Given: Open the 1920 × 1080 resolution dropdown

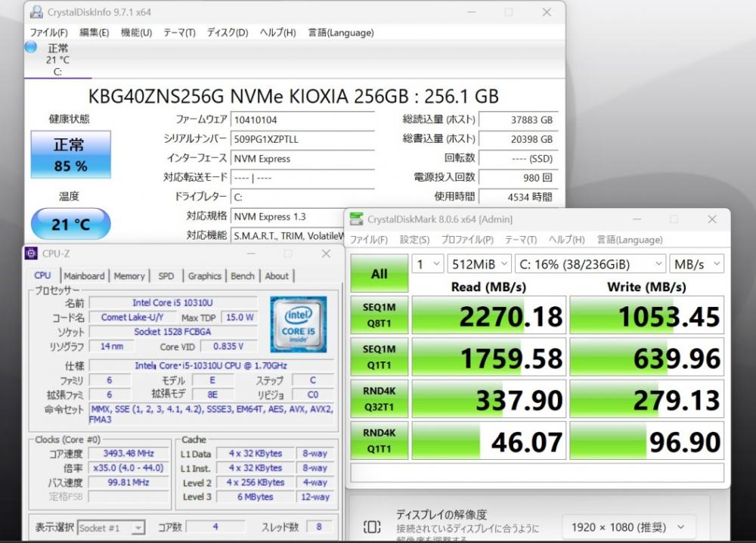Looking at the screenshot, I should tap(629, 527).
